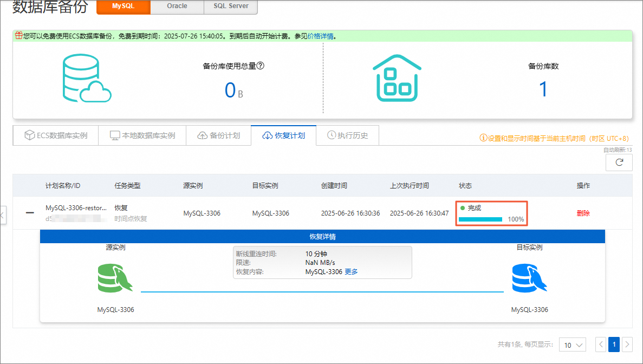Click the plan name MySQL-3306-restor...
The width and height of the screenshot is (643, 364).
76,208
